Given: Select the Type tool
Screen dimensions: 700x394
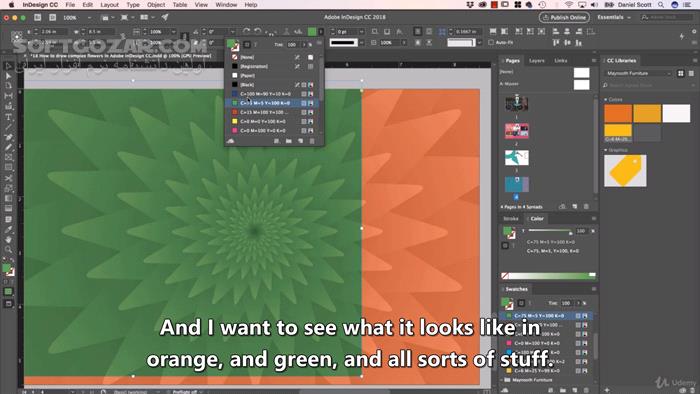Looking at the screenshot, I should [8, 117].
